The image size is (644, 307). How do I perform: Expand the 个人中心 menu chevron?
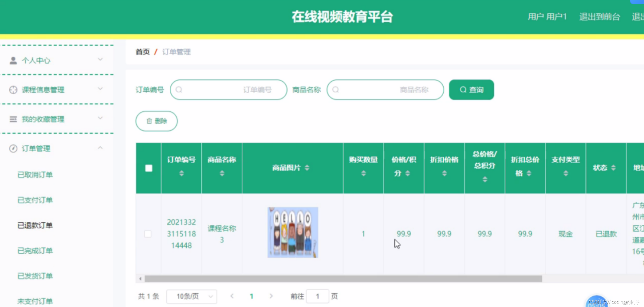[x=100, y=60]
